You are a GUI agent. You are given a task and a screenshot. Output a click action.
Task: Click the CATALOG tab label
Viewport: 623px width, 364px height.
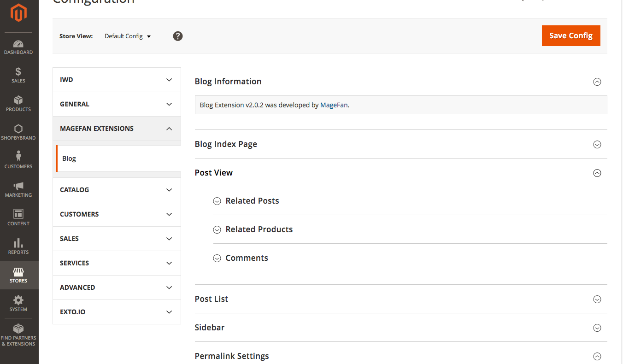point(74,190)
